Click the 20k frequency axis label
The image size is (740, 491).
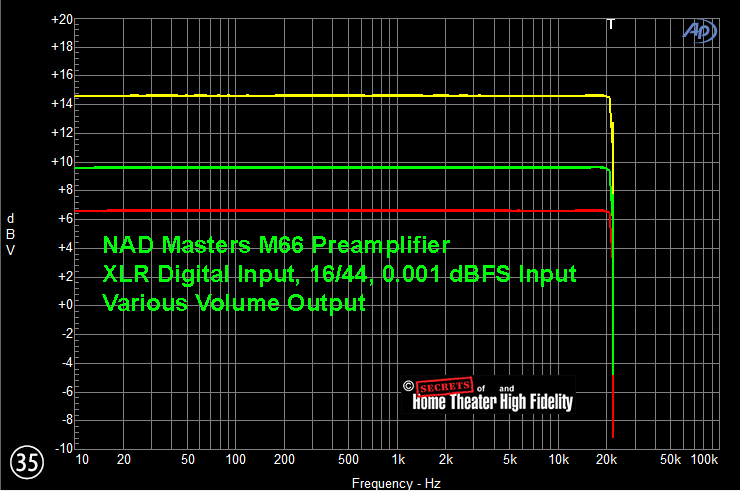606,459
